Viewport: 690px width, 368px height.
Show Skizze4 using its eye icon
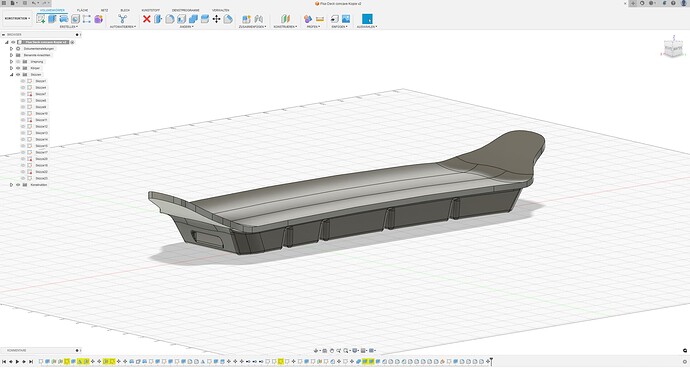tap(23, 88)
